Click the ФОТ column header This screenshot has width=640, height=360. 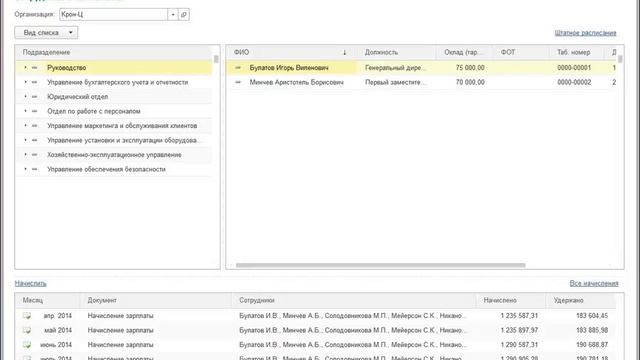pos(520,52)
